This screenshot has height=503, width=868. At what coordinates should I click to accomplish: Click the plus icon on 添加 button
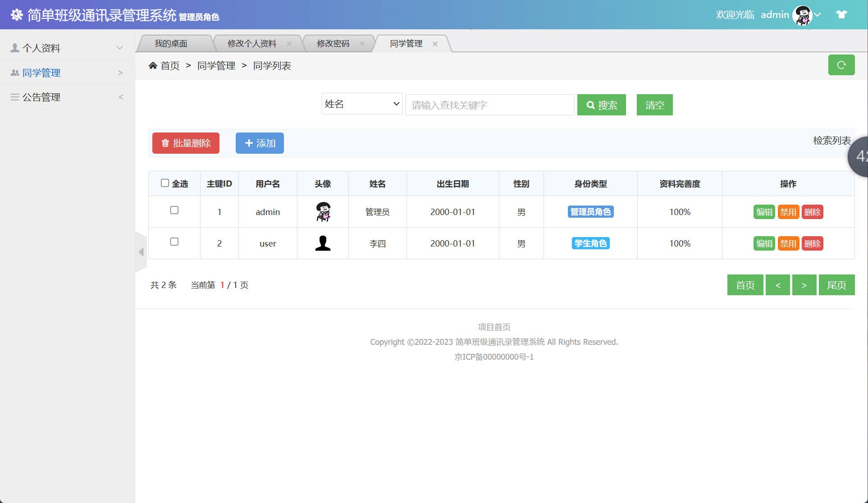point(249,143)
